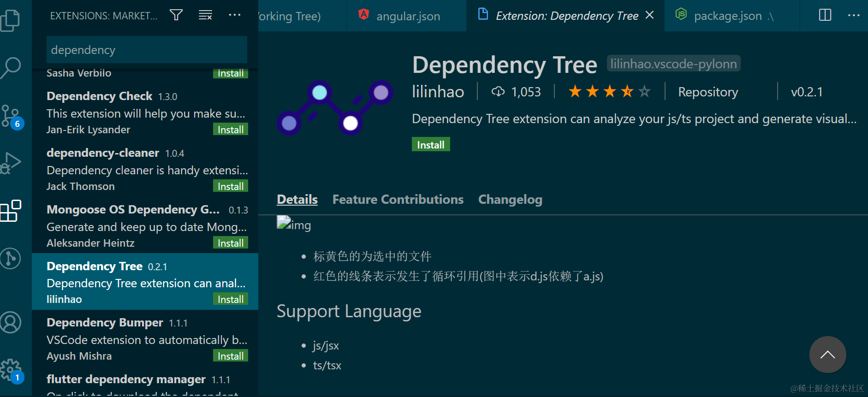The height and width of the screenshot is (397, 868).
Task: Open the Changelog tab
Action: pos(510,200)
